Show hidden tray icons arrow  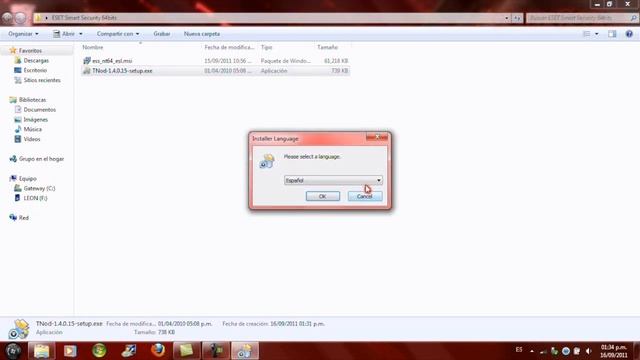[x=532, y=351]
